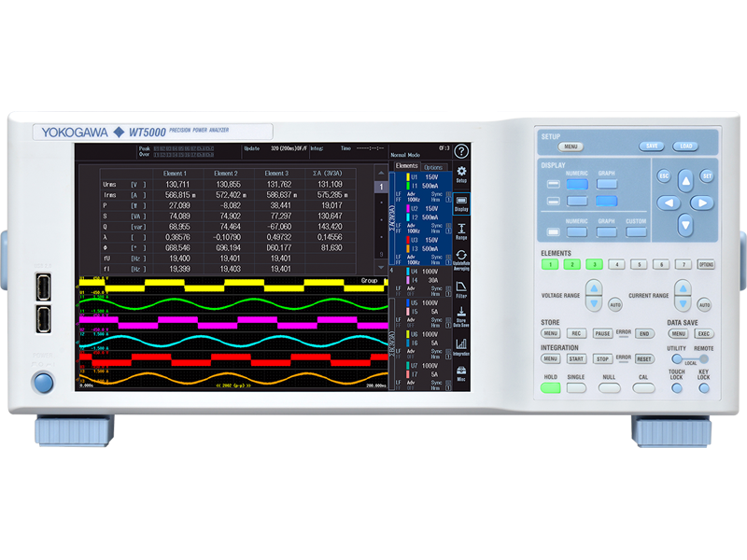Slide the REMOTE/LOCAL switch

pyautogui.click(x=689, y=358)
